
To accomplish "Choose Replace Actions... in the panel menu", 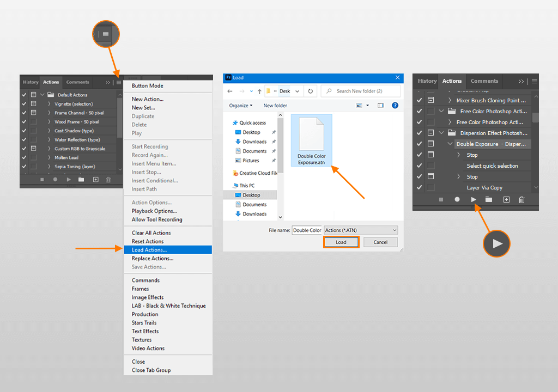I will [x=168, y=258].
